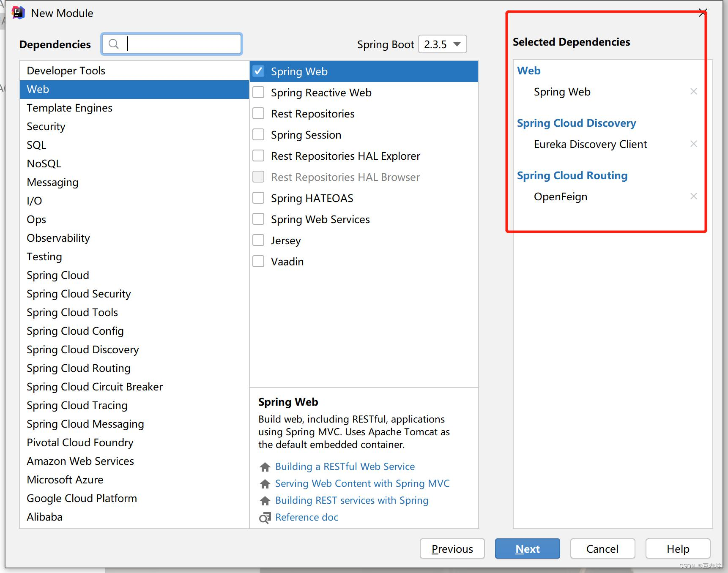Select the Spring Cloud Tracing category

click(x=134, y=405)
